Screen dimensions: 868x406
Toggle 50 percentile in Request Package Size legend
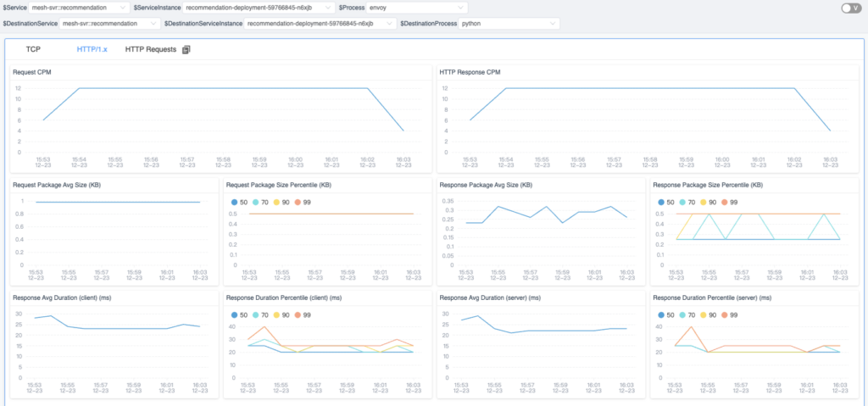pos(239,203)
